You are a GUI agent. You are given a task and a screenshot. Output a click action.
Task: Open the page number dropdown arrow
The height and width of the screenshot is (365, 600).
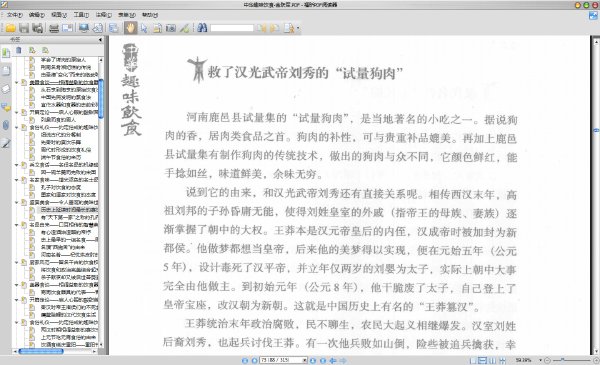click(x=305, y=360)
